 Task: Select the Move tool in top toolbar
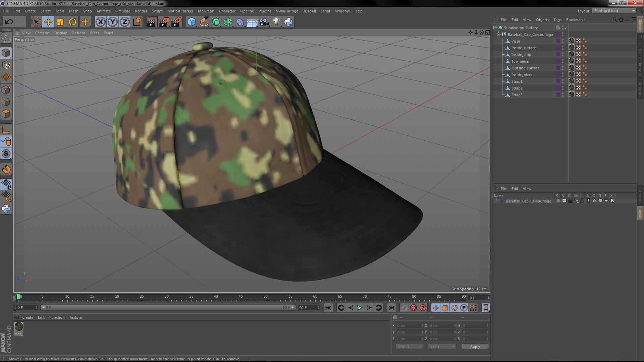pos(48,22)
